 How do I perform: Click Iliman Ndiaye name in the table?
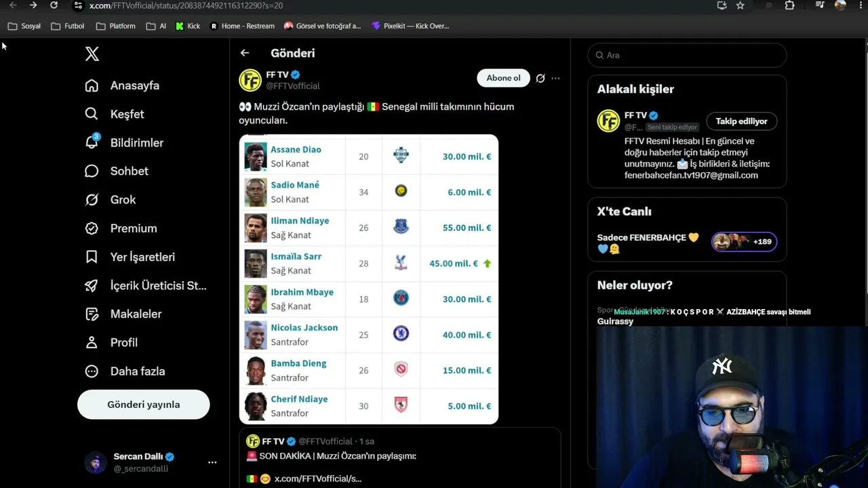point(300,221)
